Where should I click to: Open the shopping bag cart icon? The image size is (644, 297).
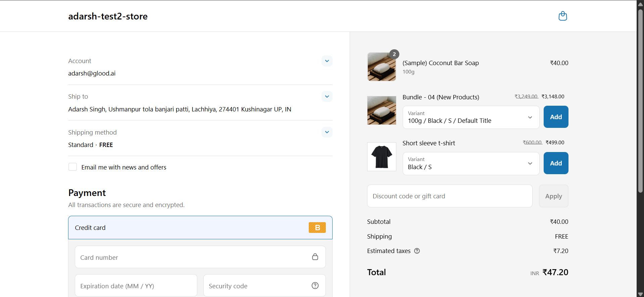pyautogui.click(x=562, y=16)
